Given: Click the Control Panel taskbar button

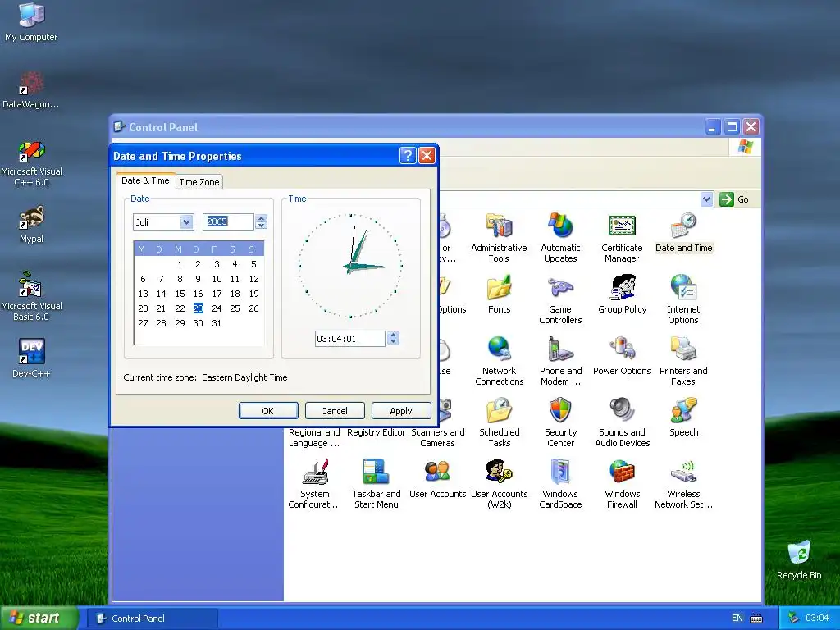Looking at the screenshot, I should tap(153, 619).
